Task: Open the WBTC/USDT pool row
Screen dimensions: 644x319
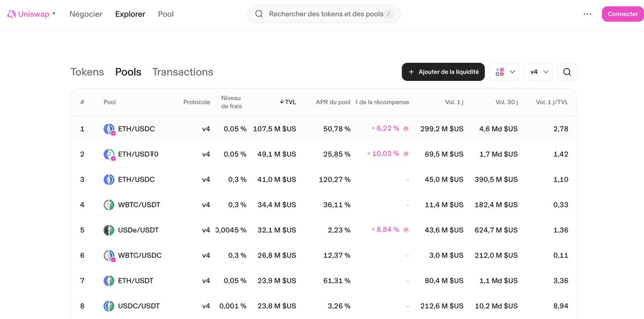Action: pos(324,205)
